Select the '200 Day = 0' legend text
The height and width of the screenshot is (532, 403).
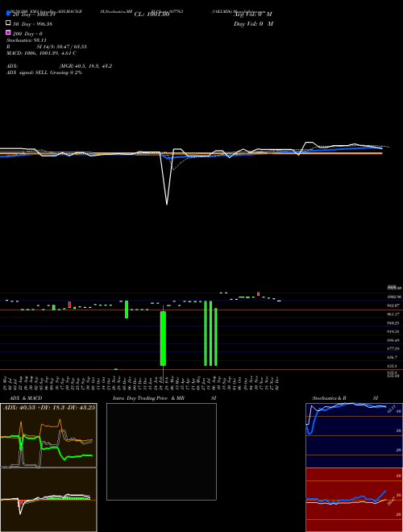click(27, 34)
